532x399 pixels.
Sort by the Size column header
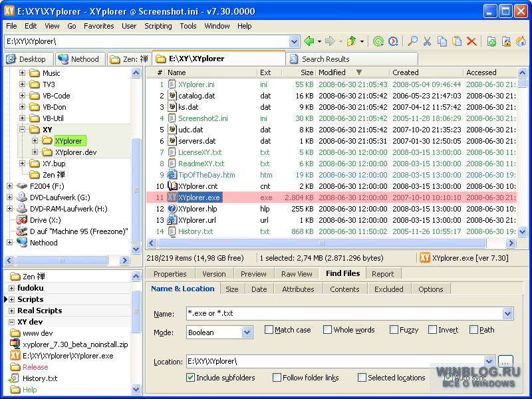(299, 72)
